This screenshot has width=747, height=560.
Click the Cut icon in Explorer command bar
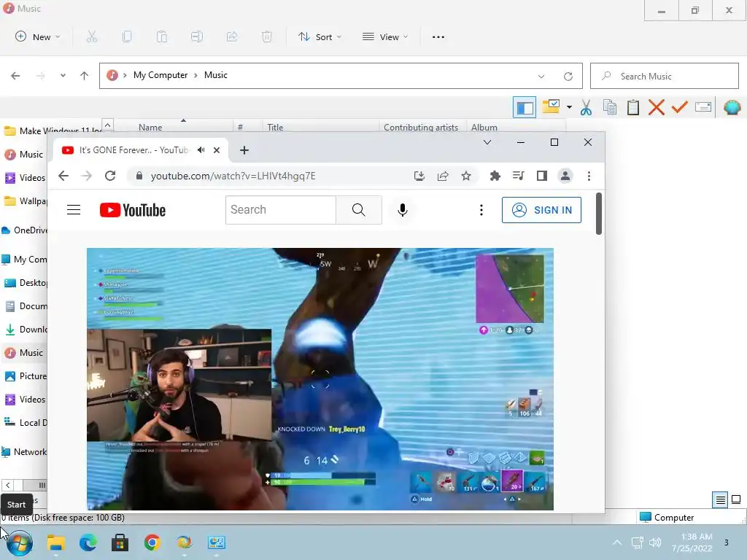pos(91,36)
